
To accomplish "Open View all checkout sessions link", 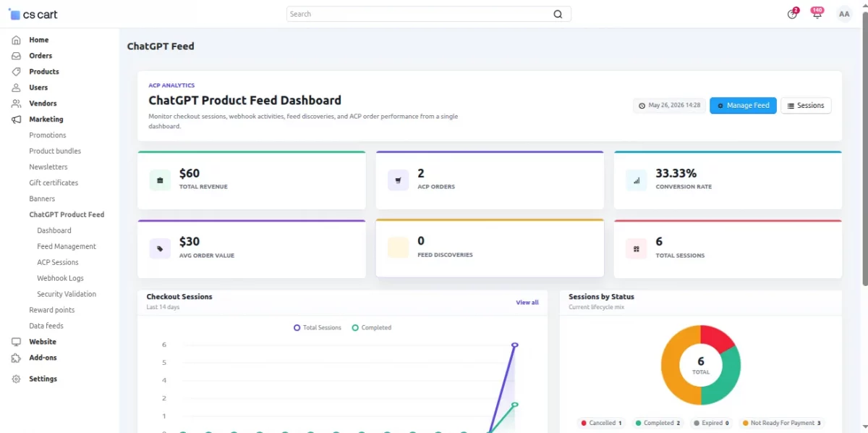I will (527, 303).
